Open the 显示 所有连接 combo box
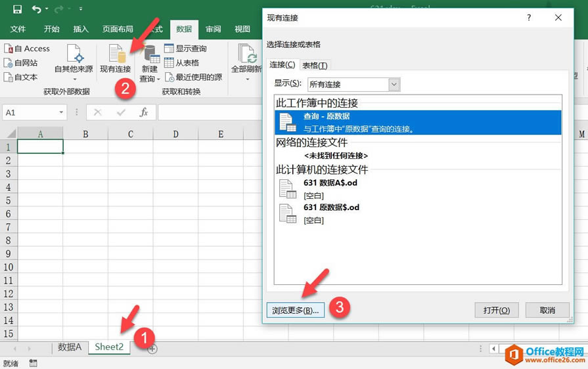Image resolution: width=588 pixels, height=369 pixels. pyautogui.click(x=353, y=84)
